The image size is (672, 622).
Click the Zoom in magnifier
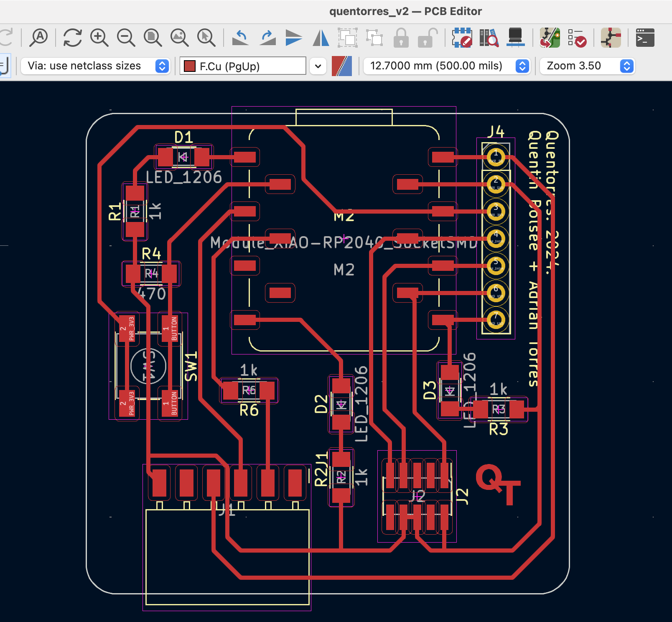99,38
